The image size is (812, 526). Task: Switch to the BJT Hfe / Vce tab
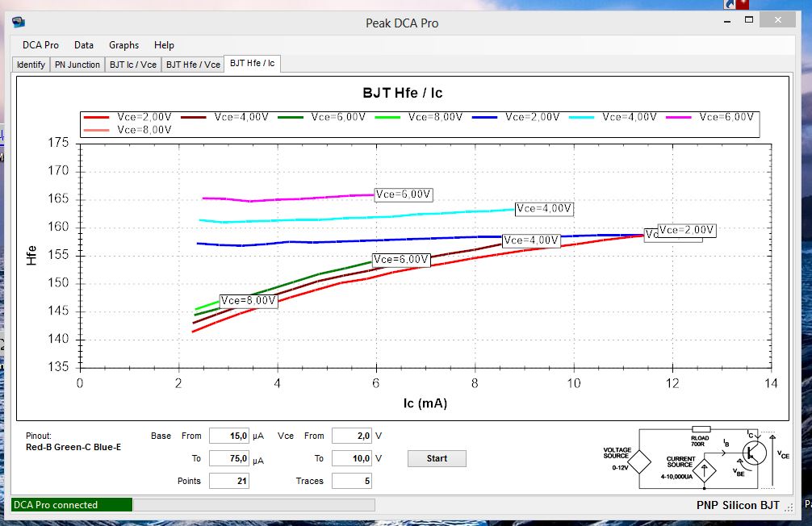(193, 65)
